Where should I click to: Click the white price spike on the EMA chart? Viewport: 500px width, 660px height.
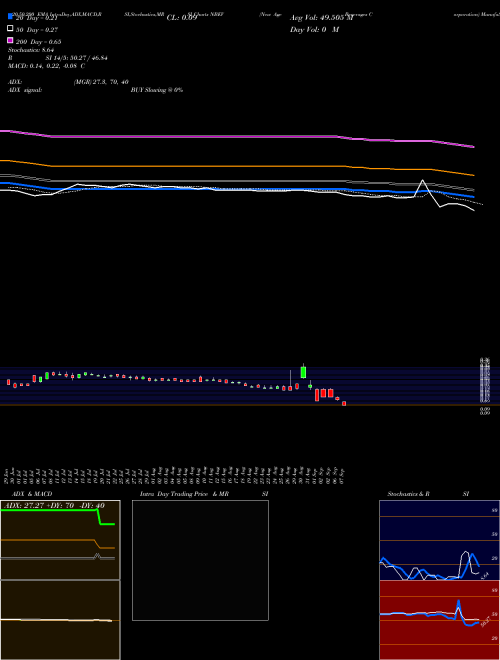click(423, 181)
